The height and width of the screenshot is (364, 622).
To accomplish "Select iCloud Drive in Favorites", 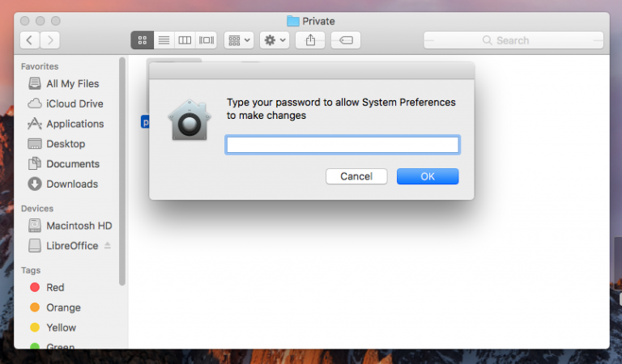I will tap(75, 104).
